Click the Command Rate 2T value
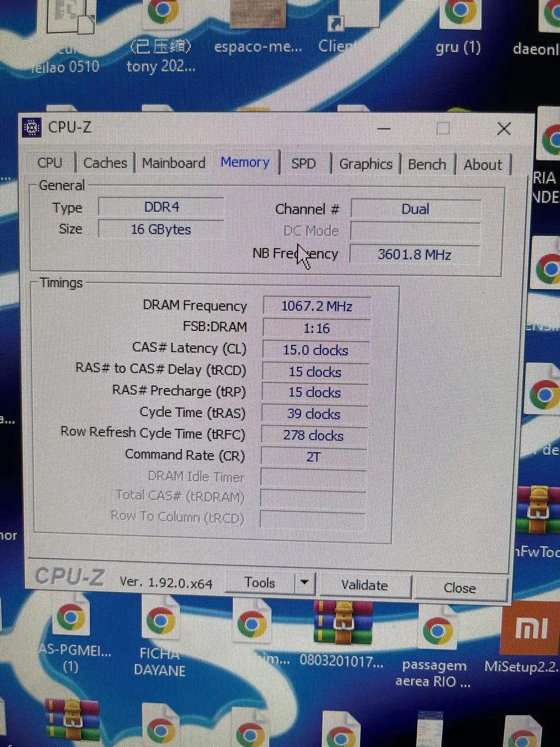The image size is (560, 747). click(x=313, y=456)
